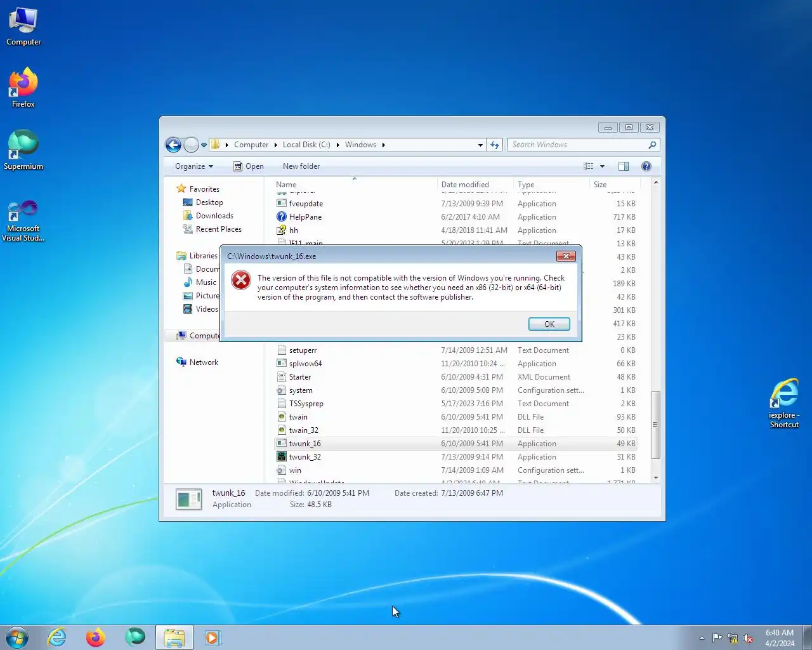Click the twunk_32 application file icon

click(282, 457)
